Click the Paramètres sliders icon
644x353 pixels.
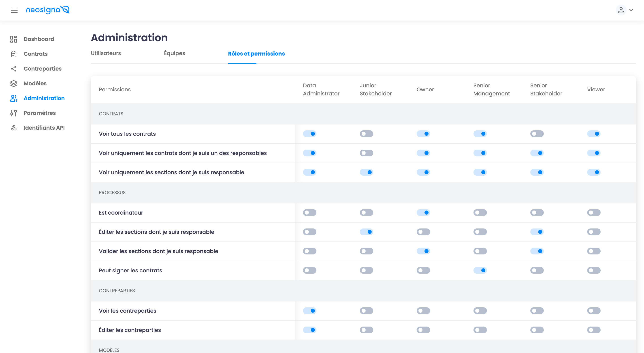click(13, 113)
